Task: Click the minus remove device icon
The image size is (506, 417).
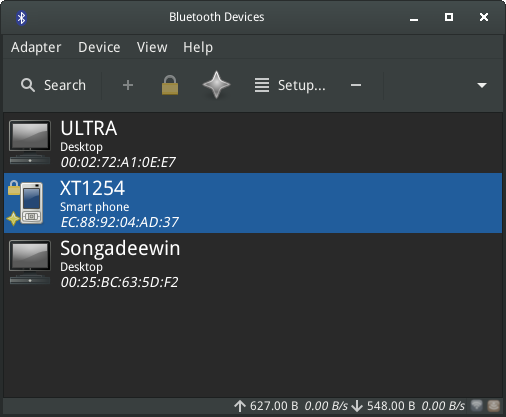Action: coord(356,85)
